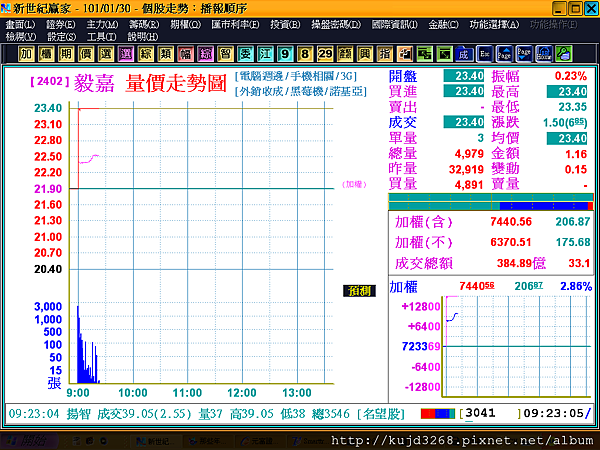Click the 總量 value 4,979
This screenshot has width=600, height=450.
pos(469,154)
